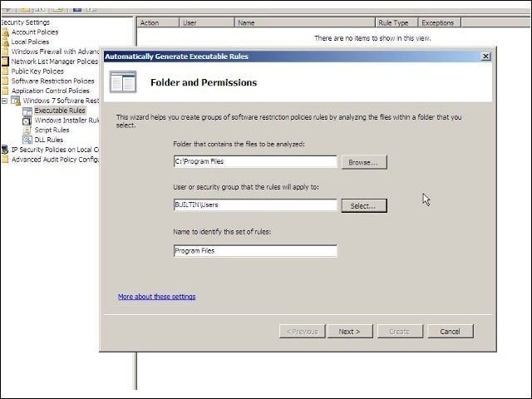Open More about these settings link
This screenshot has width=532, height=399.
tap(157, 297)
